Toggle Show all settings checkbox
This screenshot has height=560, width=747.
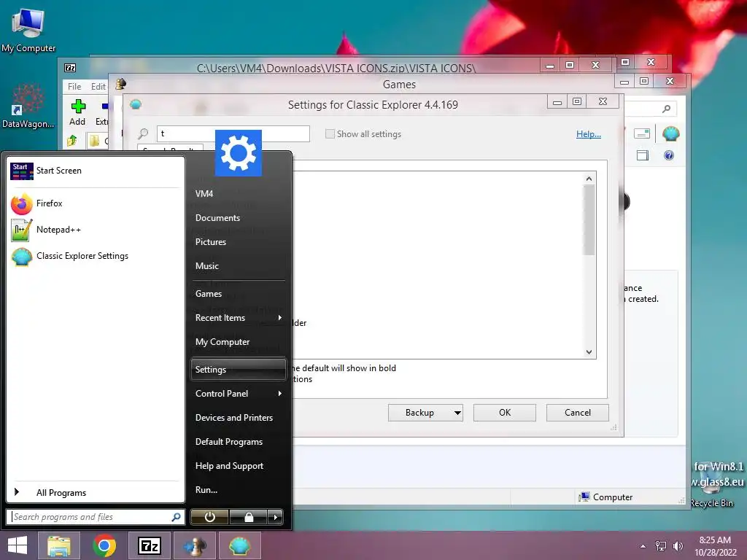(x=330, y=134)
